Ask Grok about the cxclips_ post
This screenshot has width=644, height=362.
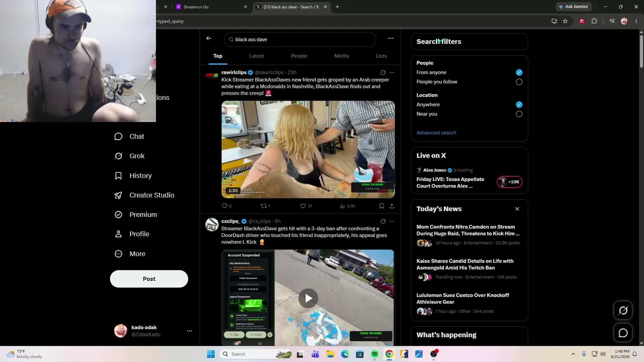pyautogui.click(x=383, y=221)
